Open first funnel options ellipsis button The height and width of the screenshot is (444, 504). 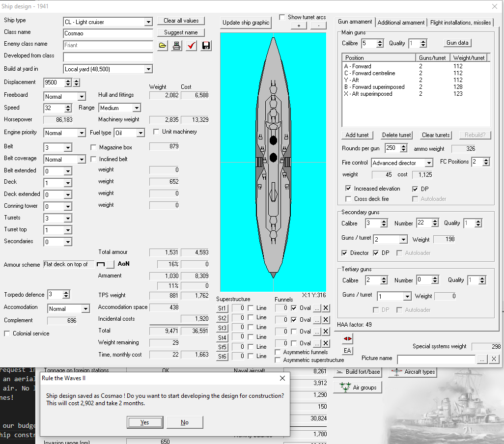click(317, 308)
